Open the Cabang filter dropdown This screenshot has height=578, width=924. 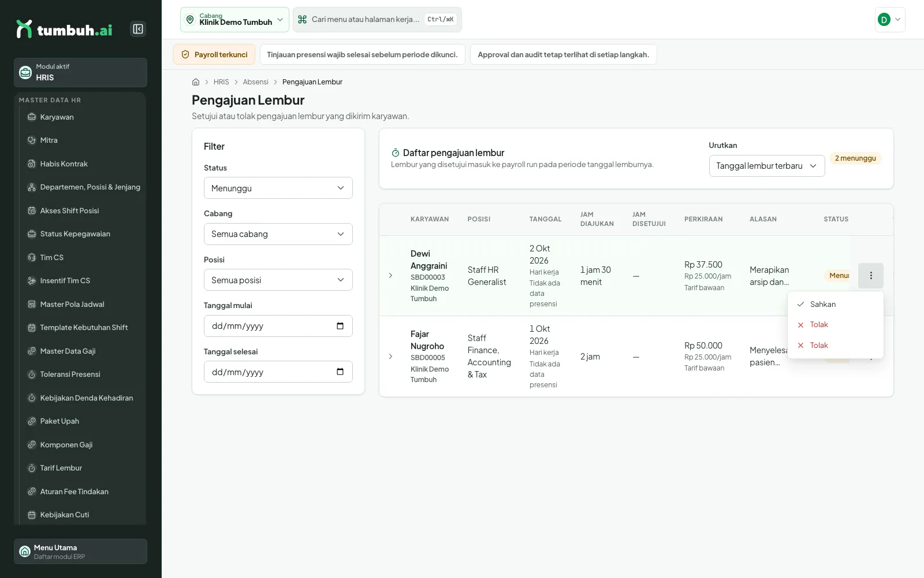tap(278, 234)
